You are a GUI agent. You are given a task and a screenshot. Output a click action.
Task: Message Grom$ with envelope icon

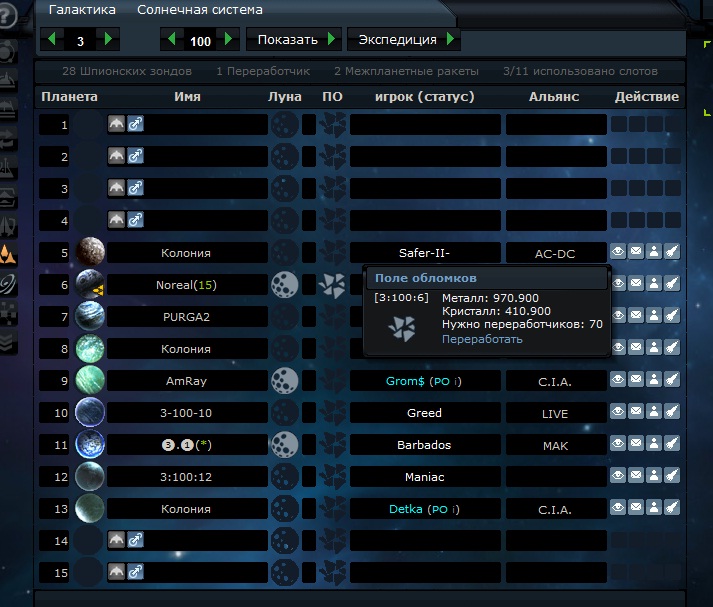[636, 380]
